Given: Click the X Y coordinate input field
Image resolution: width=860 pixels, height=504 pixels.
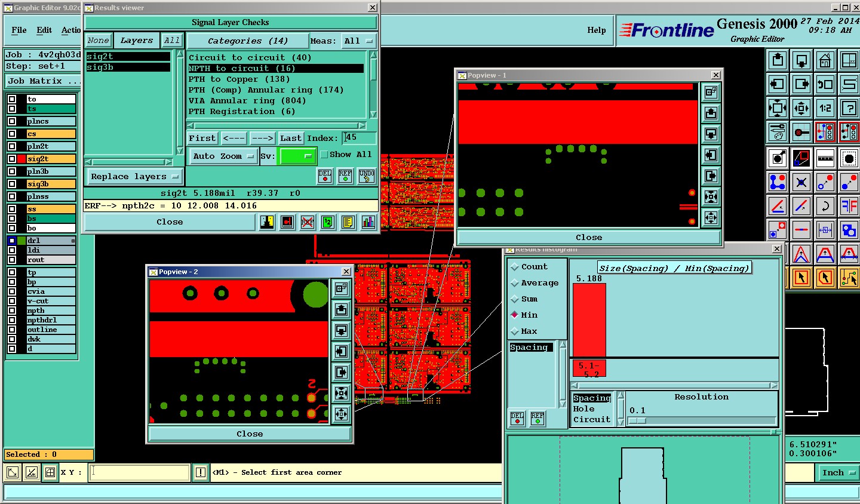Looking at the screenshot, I should pos(140,472).
